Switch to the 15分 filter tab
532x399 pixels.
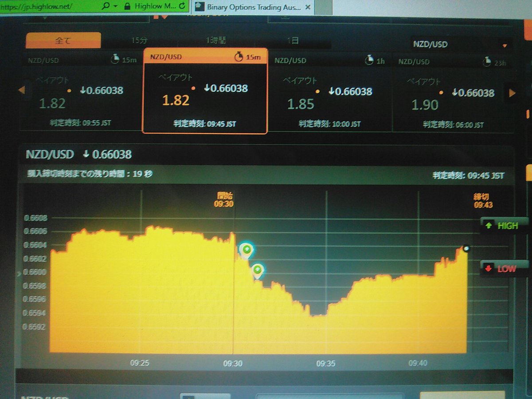tap(139, 40)
